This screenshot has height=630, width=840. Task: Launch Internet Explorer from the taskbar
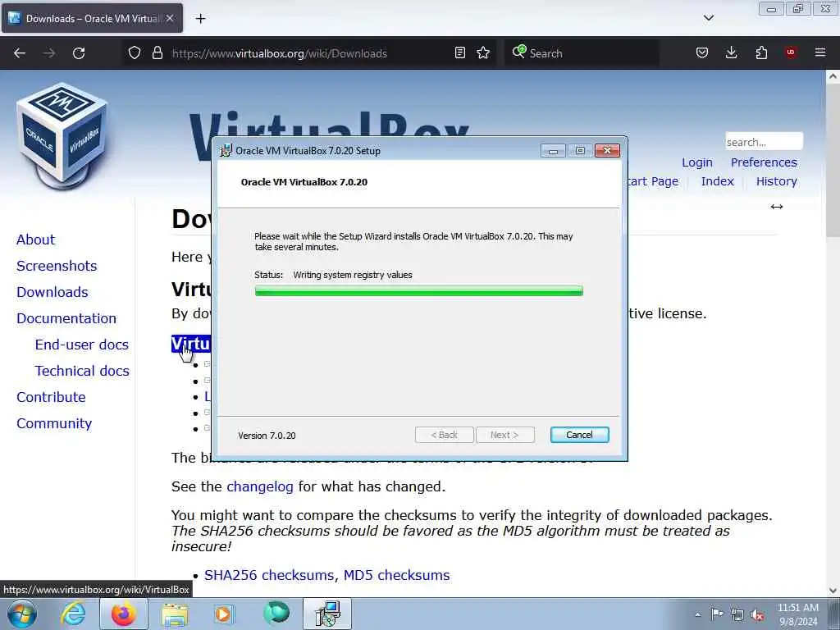click(x=72, y=614)
